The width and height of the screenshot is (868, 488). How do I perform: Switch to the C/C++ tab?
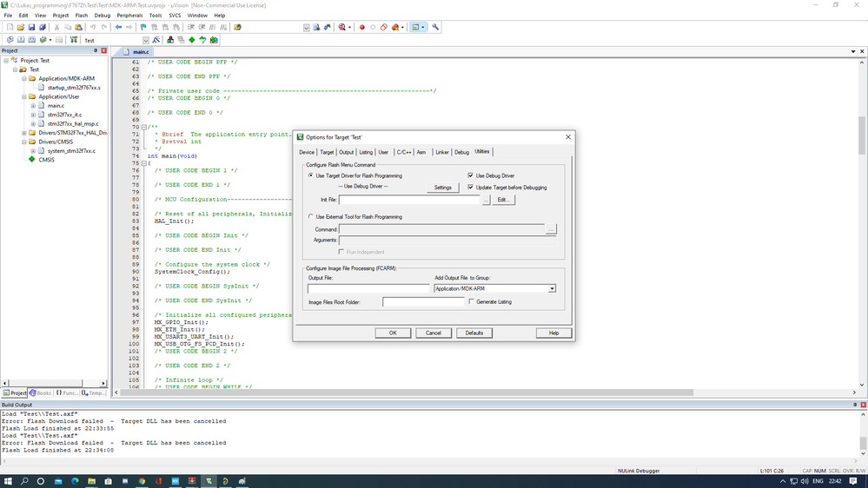coord(403,152)
